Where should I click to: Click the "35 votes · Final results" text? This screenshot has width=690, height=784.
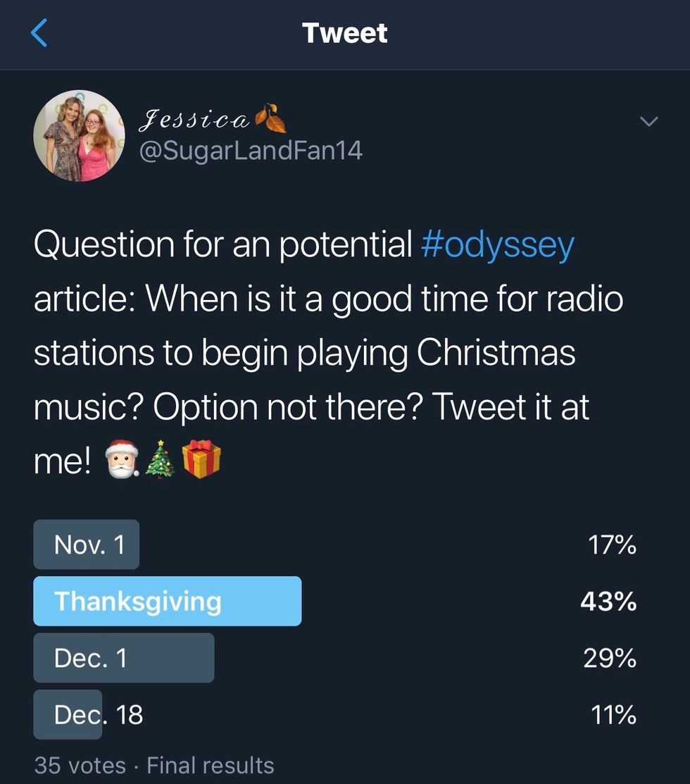(x=153, y=765)
